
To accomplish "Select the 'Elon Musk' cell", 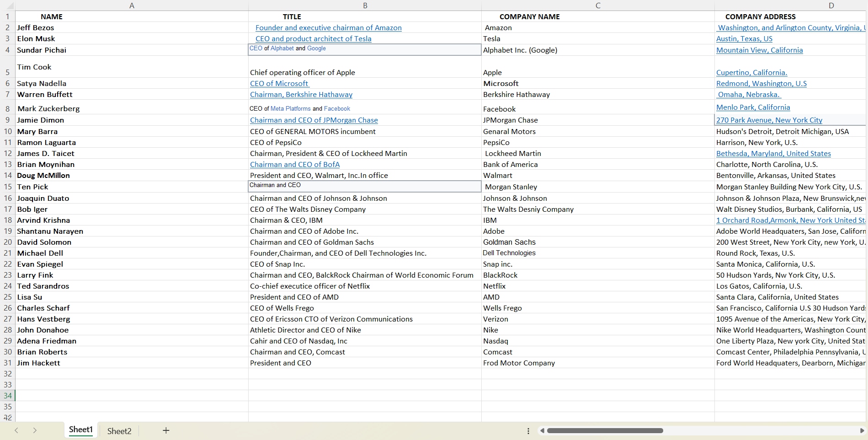I will click(132, 39).
